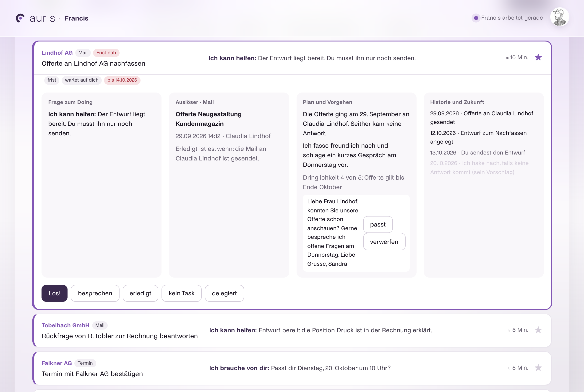The height and width of the screenshot is (392, 584).
Task: Unstar the Lindhof AG task
Action: point(538,57)
